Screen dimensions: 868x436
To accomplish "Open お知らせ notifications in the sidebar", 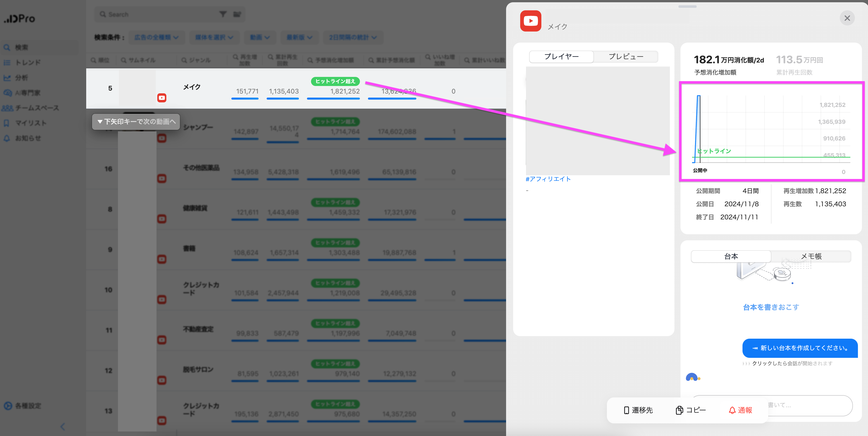I will (x=28, y=138).
